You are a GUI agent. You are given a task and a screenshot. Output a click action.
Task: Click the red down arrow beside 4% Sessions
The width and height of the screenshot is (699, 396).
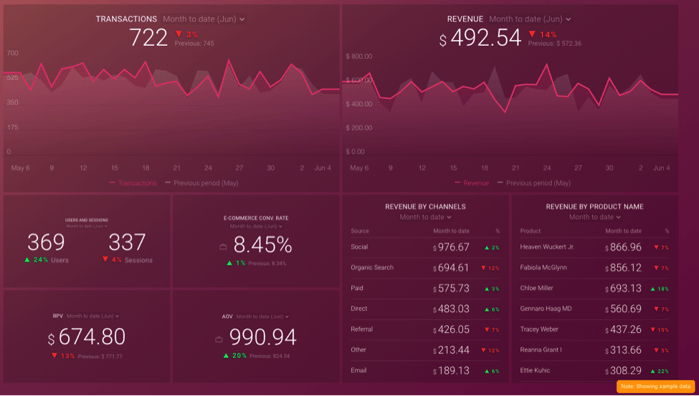105,259
